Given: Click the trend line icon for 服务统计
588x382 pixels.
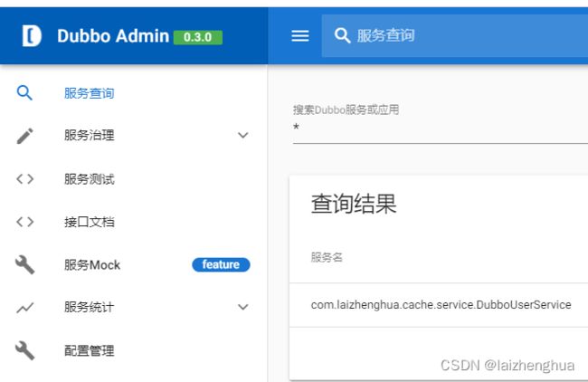Looking at the screenshot, I should 24,308.
